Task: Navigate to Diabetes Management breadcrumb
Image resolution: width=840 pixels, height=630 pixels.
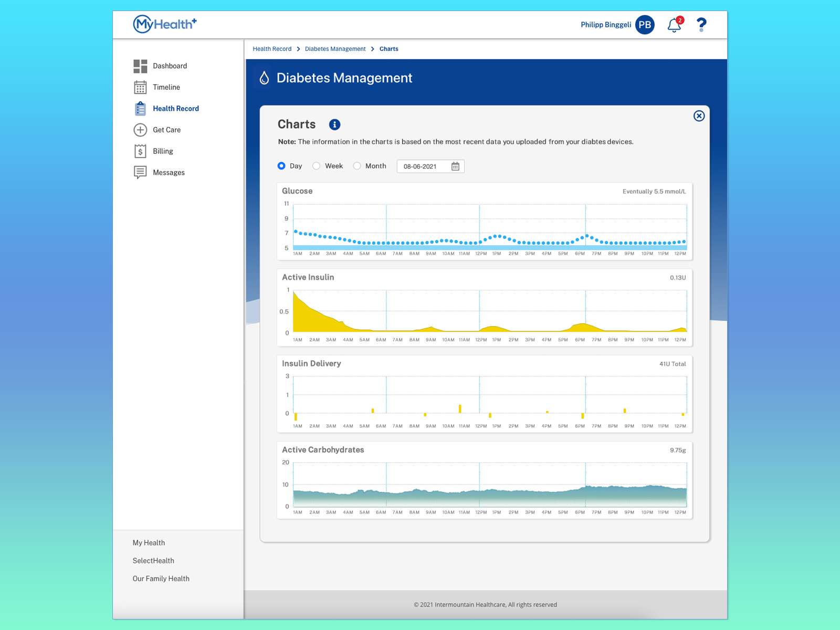Action: click(335, 49)
